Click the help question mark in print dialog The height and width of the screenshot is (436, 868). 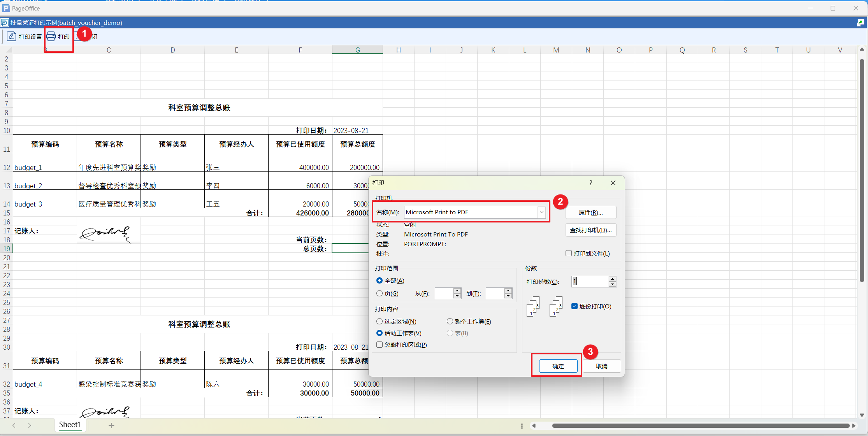click(590, 183)
